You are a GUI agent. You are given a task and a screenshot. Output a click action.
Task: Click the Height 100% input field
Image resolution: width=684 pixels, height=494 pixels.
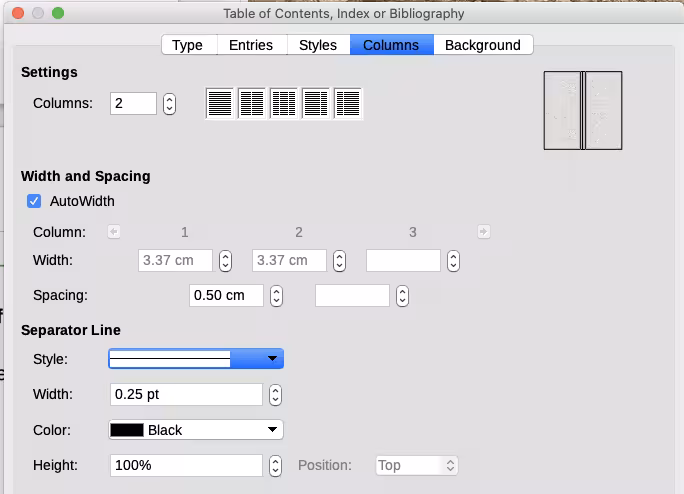pos(186,466)
